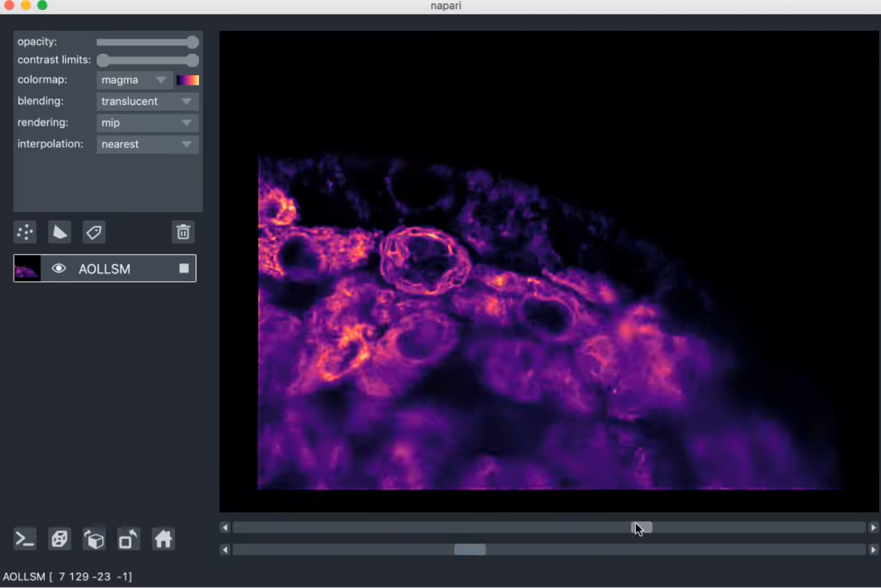Transpose the displayed dimensions
The height and width of the screenshot is (588, 881).
pos(128,538)
